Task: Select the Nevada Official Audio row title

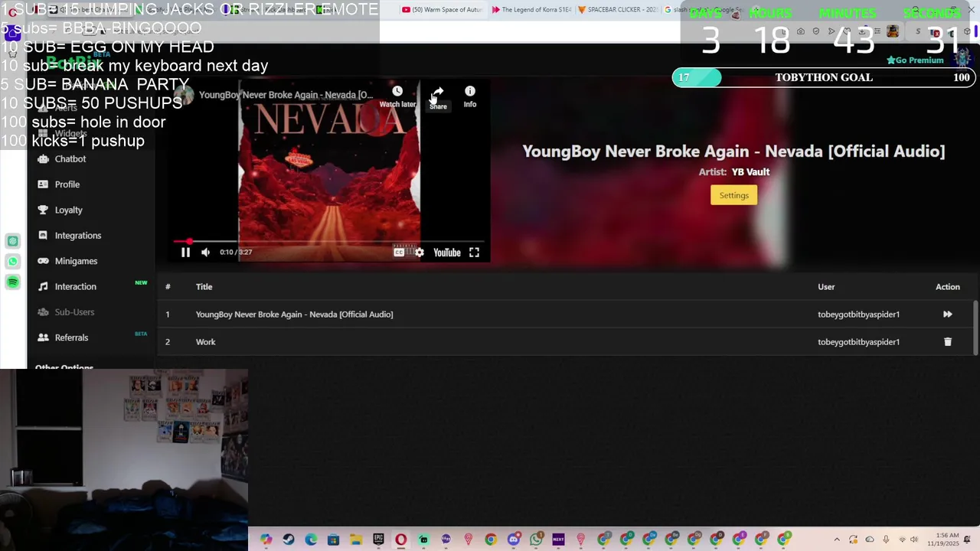Action: click(x=294, y=315)
